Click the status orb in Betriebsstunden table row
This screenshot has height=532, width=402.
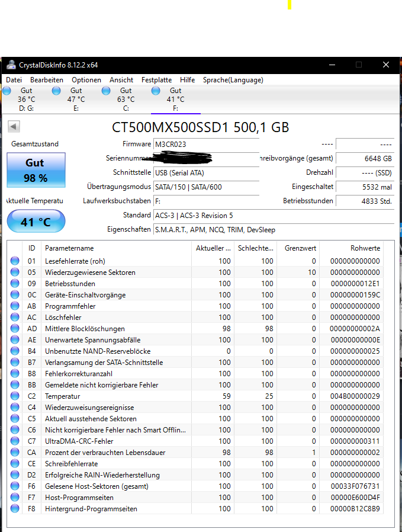(x=15, y=283)
